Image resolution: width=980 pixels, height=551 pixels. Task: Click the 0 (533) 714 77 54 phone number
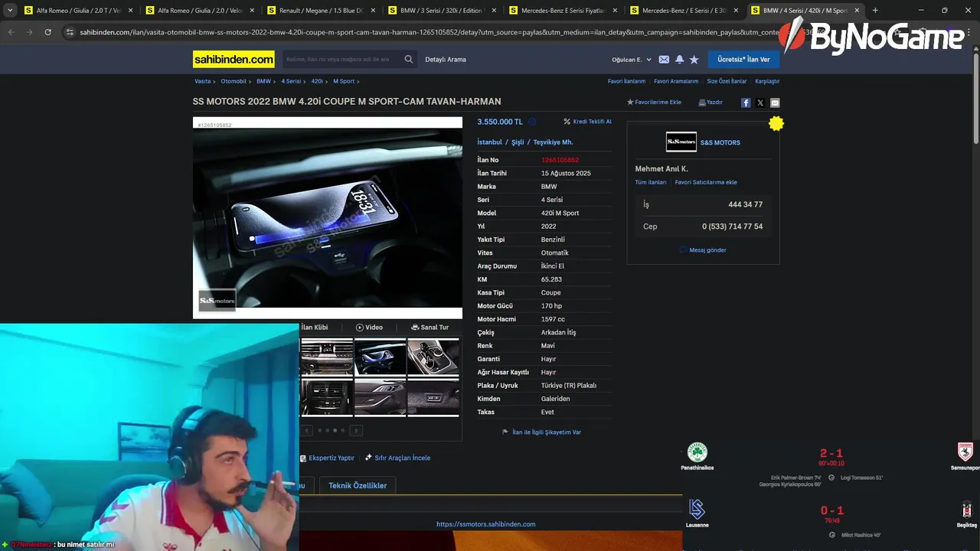732,227
